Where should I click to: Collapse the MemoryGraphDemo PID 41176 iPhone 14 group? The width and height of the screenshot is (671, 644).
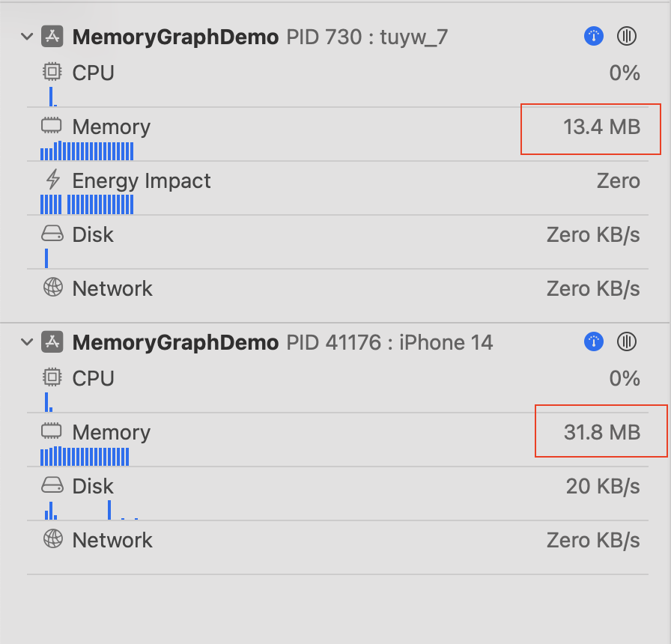click(27, 342)
